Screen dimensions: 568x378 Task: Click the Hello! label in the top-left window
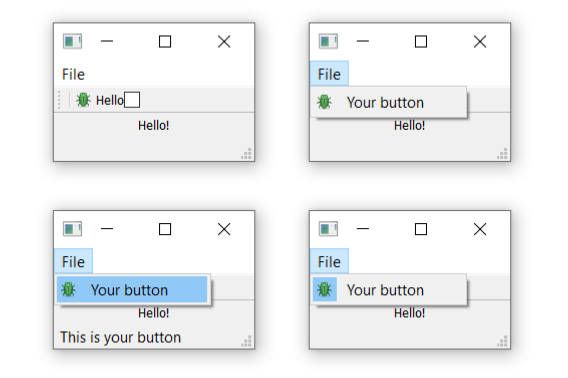(x=154, y=126)
